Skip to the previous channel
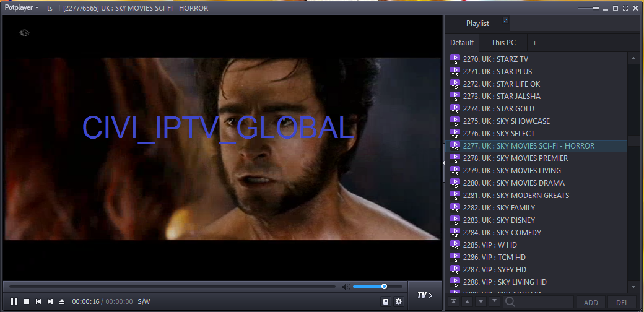This screenshot has height=312, width=644. [38, 301]
